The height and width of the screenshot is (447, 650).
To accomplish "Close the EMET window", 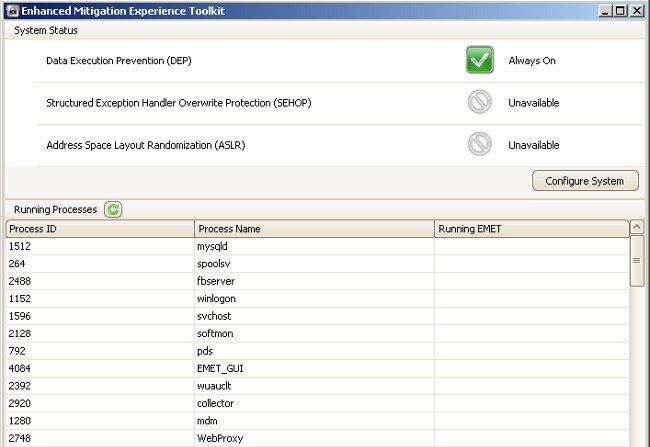I will click(637, 11).
